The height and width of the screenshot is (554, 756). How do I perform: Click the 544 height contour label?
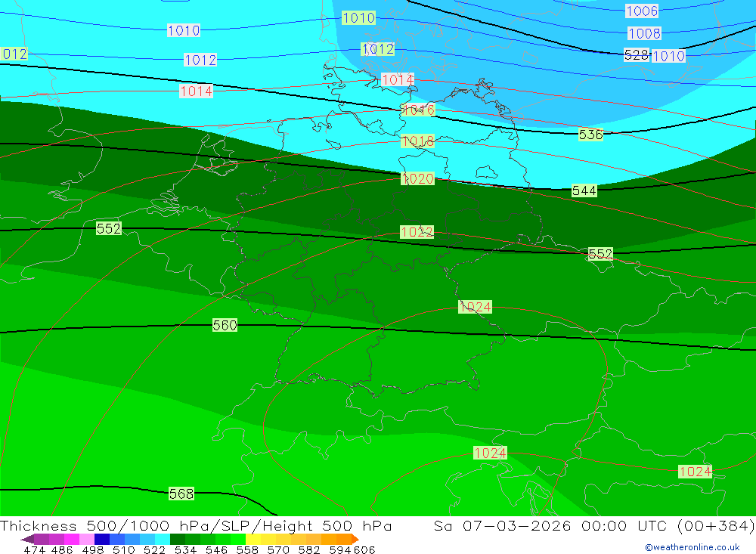[x=584, y=191]
